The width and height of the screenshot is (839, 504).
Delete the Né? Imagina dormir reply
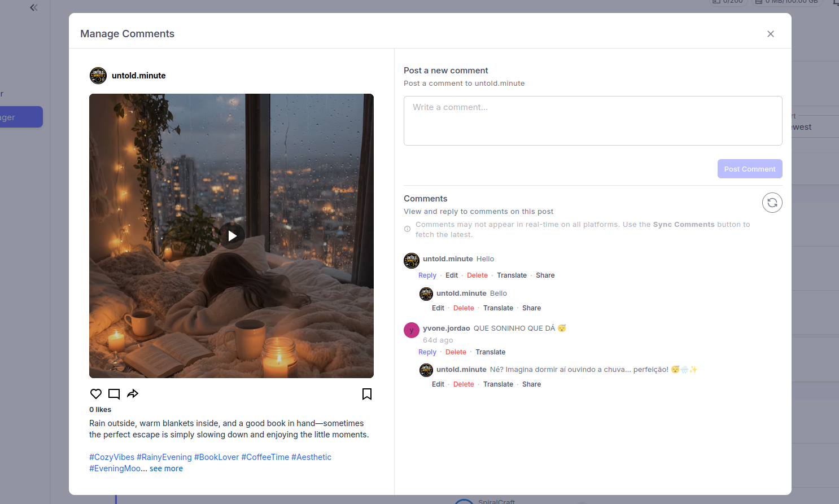point(464,384)
